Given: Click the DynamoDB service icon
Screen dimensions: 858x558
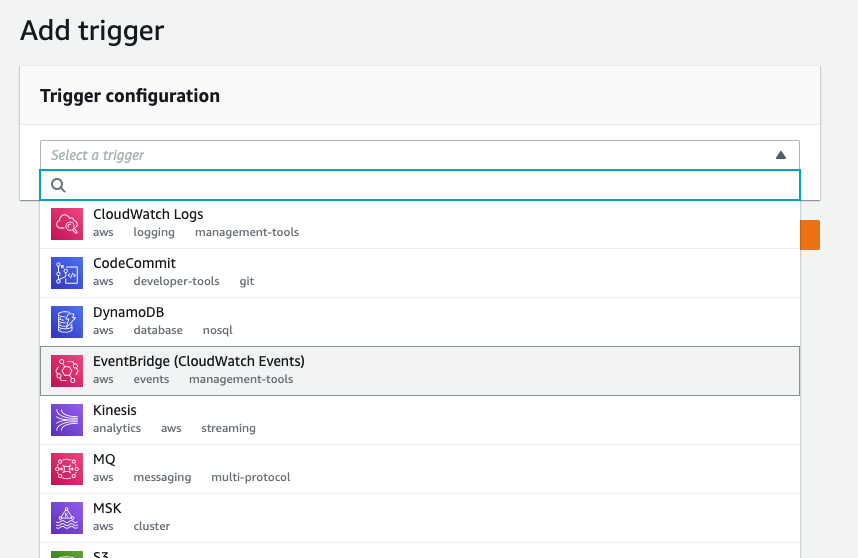Looking at the screenshot, I should pos(67,322).
